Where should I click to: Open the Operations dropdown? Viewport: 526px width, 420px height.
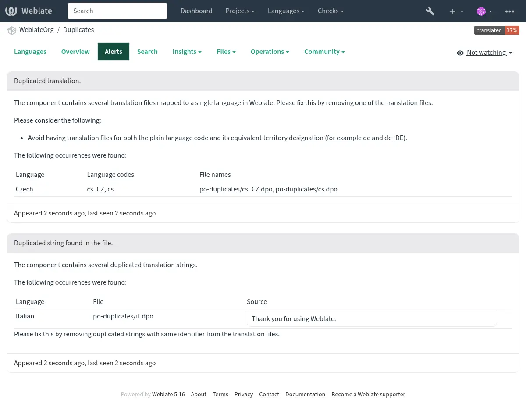click(270, 52)
